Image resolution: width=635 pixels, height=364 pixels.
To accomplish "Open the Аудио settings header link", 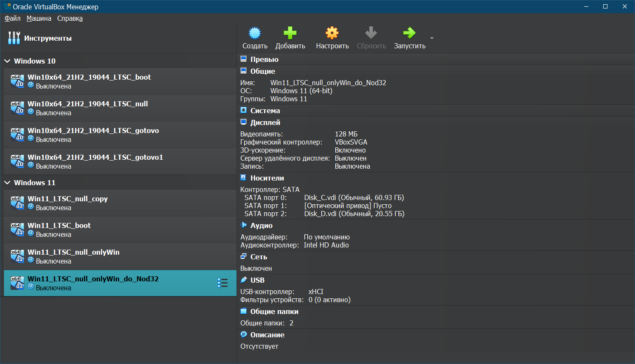I will point(262,225).
